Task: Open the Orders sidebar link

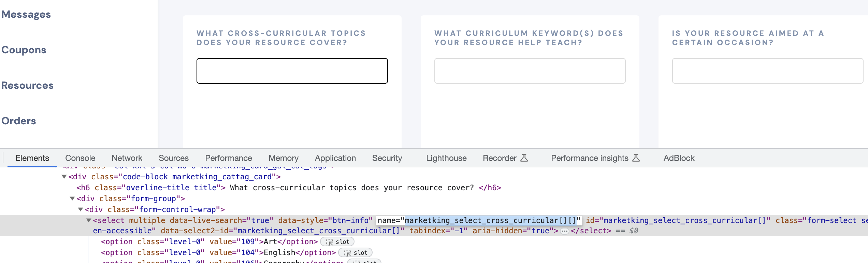Action: click(x=19, y=121)
